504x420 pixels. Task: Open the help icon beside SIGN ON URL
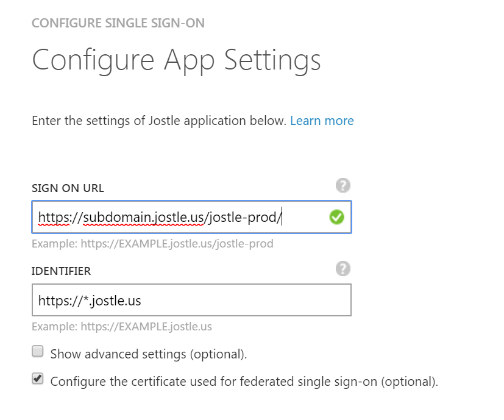pos(343,185)
